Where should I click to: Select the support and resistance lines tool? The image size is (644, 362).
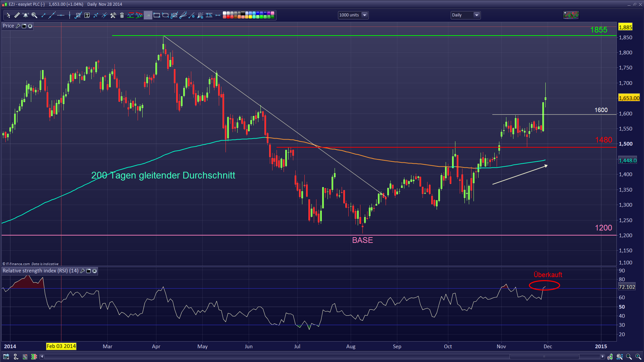[131, 15]
